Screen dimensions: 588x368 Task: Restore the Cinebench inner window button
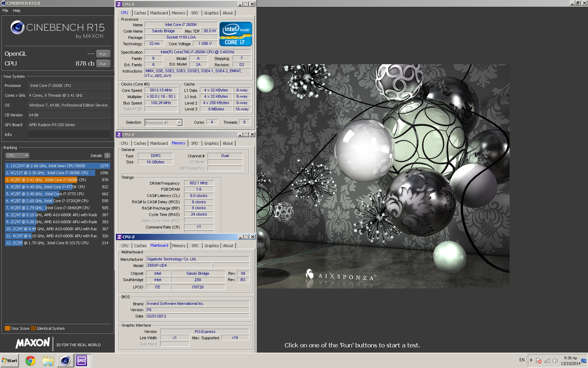tap(578, 3)
